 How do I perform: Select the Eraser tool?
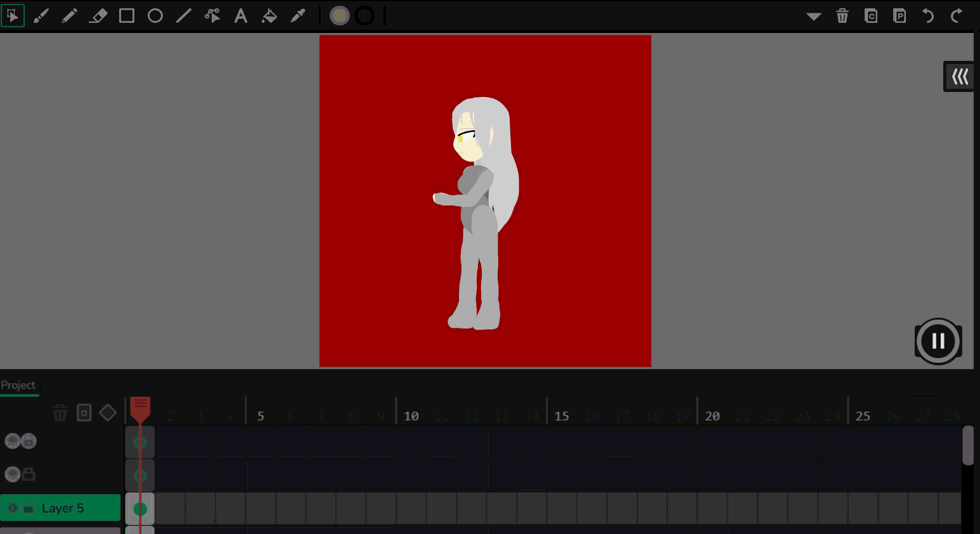coord(98,16)
